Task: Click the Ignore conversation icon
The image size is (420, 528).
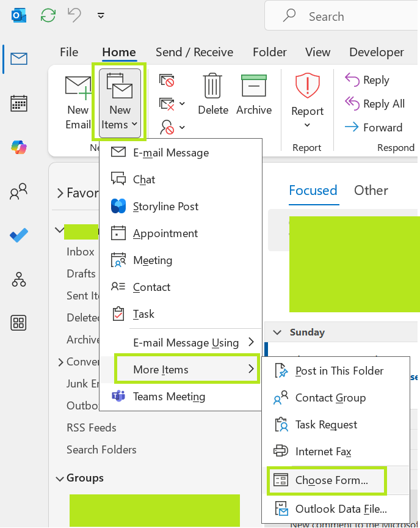Action: point(167,80)
